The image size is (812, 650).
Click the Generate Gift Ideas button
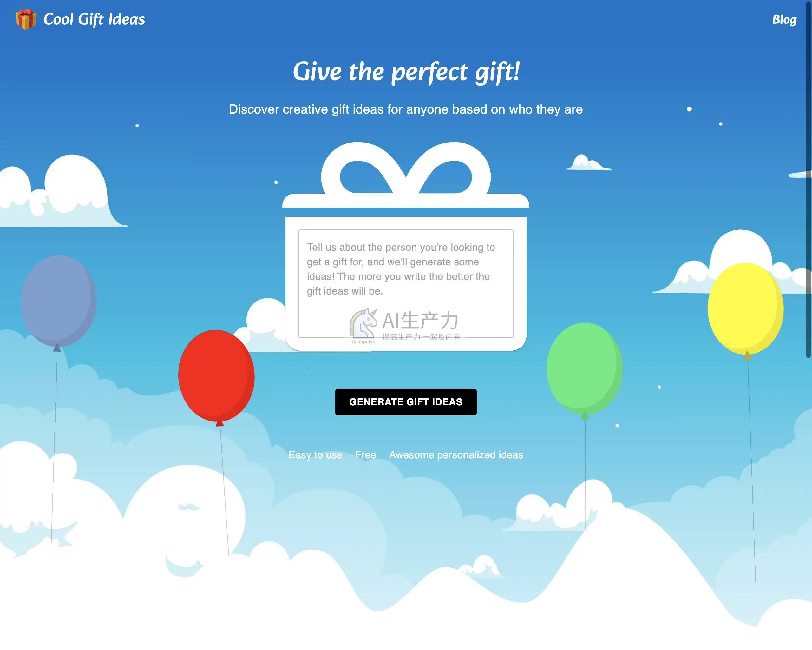[x=406, y=402]
